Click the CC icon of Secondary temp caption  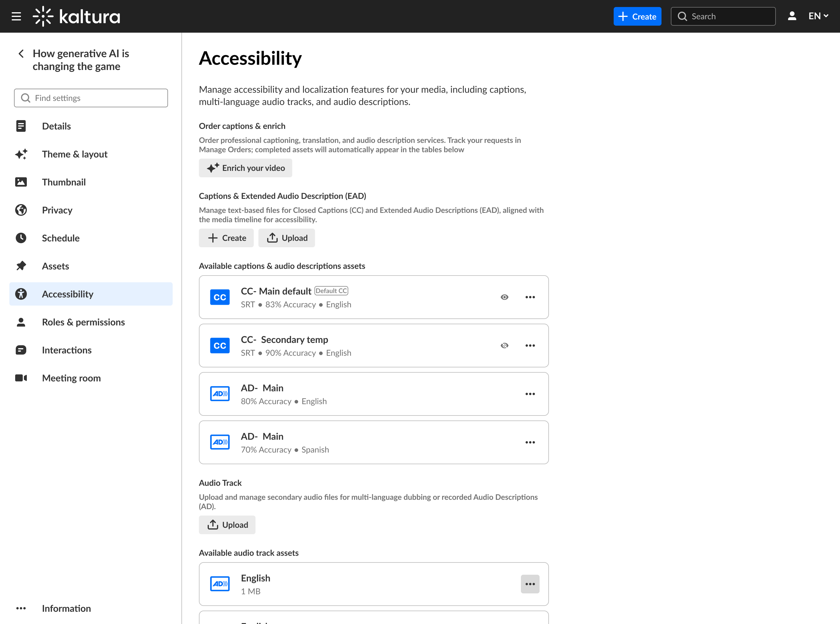tap(220, 346)
